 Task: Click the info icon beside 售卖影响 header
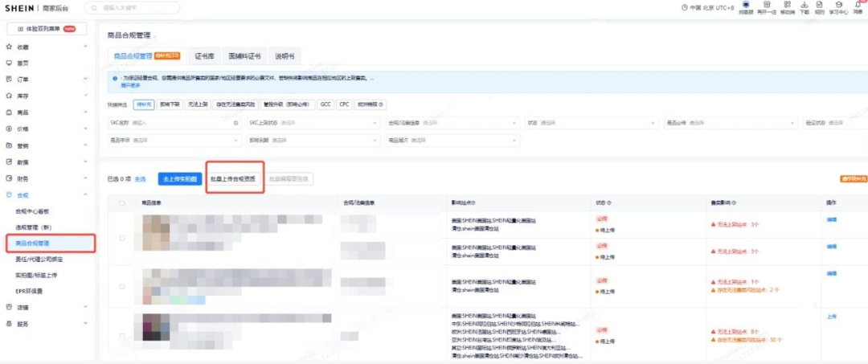735,203
